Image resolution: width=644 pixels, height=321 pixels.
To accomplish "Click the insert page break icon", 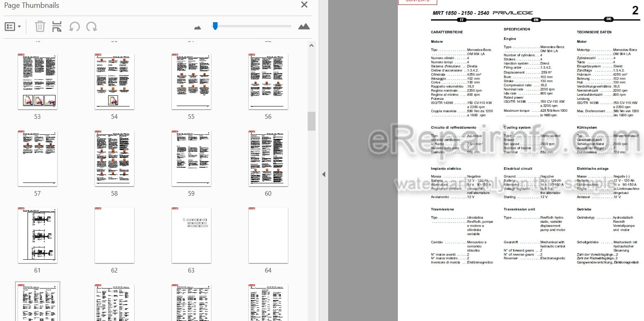I will 57,27.
